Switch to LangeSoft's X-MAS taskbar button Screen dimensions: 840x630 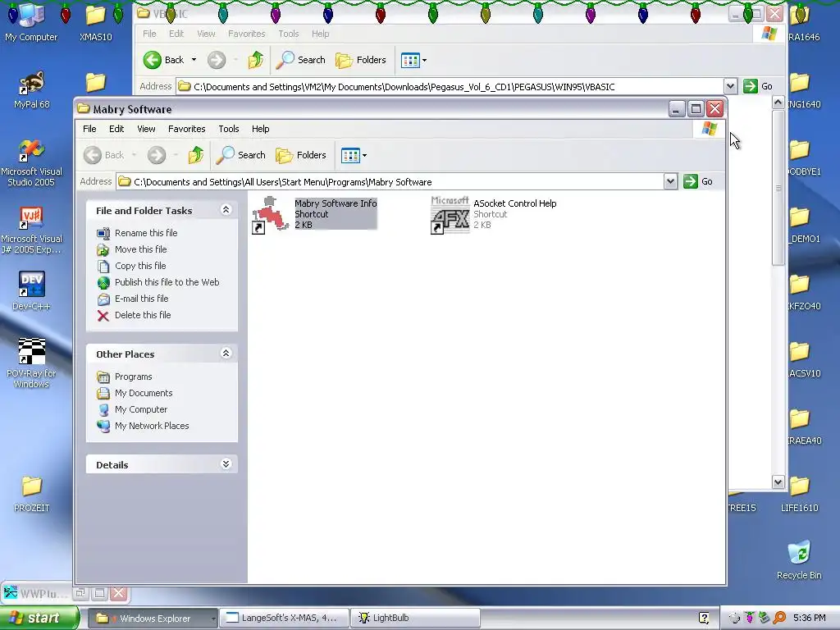pos(284,619)
